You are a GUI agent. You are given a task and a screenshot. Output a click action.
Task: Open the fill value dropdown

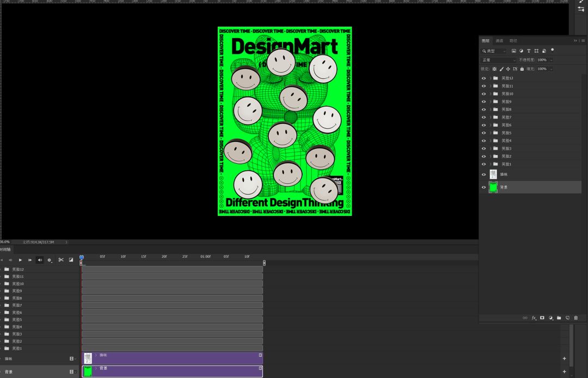click(x=551, y=69)
